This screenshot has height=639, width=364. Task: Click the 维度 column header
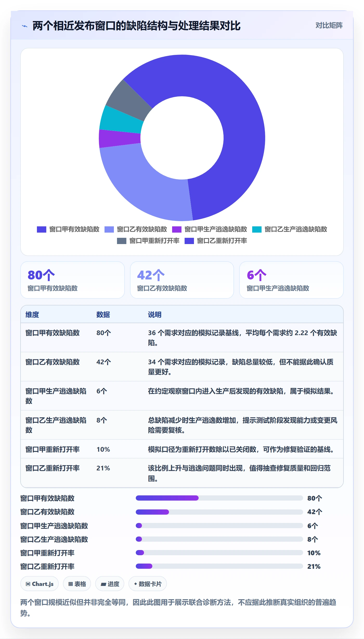coord(32,315)
